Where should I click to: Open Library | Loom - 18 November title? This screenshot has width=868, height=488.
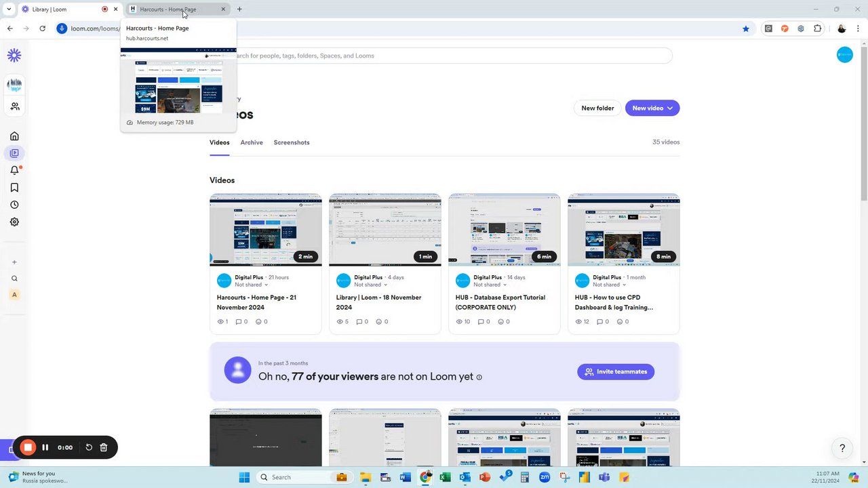click(378, 302)
